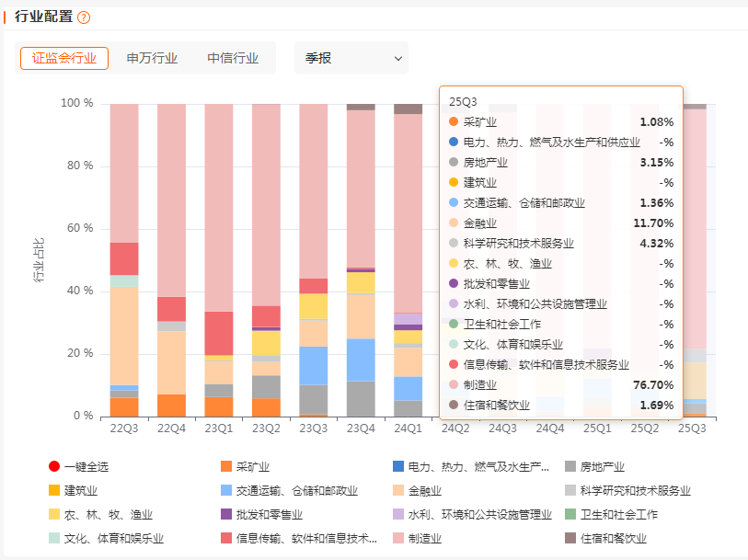Click the 22Q3 stacked bar
This screenshot has height=560, width=748.
click(x=123, y=276)
